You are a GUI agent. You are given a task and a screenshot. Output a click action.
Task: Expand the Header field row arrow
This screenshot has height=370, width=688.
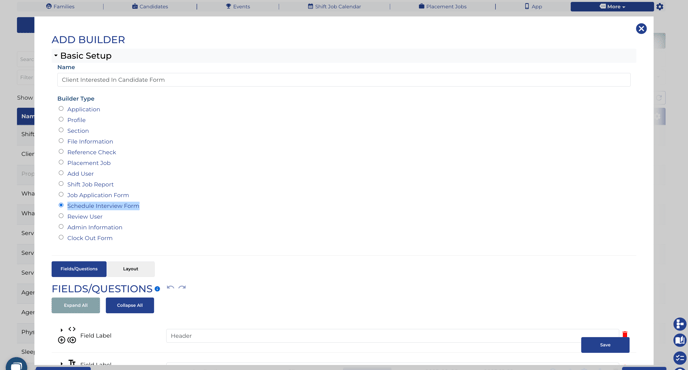tap(61, 330)
